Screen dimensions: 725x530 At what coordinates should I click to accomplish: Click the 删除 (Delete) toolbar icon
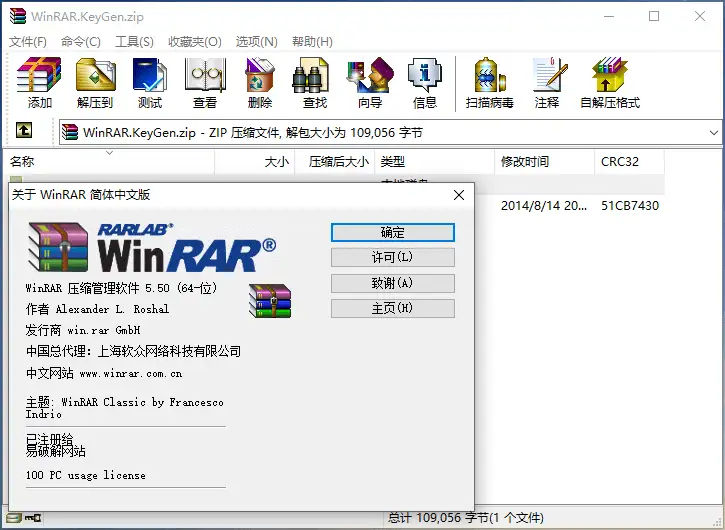point(260,82)
